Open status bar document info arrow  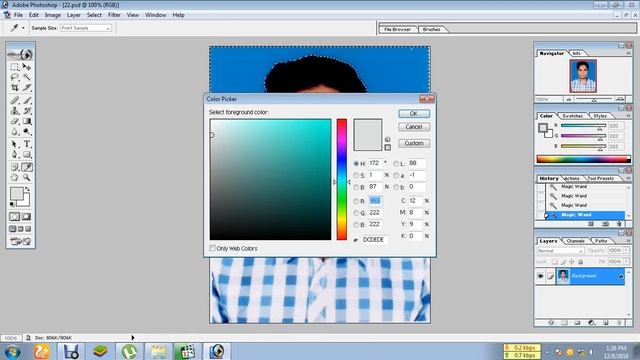[132, 338]
